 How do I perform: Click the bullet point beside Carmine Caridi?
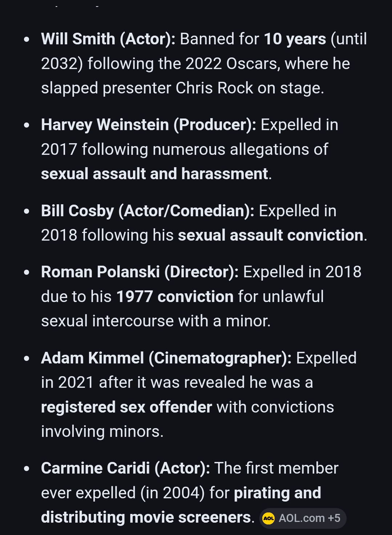[x=27, y=468]
